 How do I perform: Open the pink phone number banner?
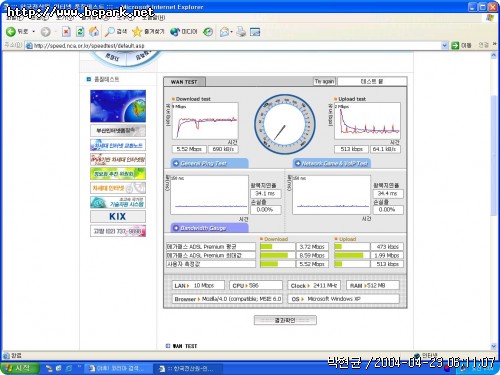[x=118, y=231]
